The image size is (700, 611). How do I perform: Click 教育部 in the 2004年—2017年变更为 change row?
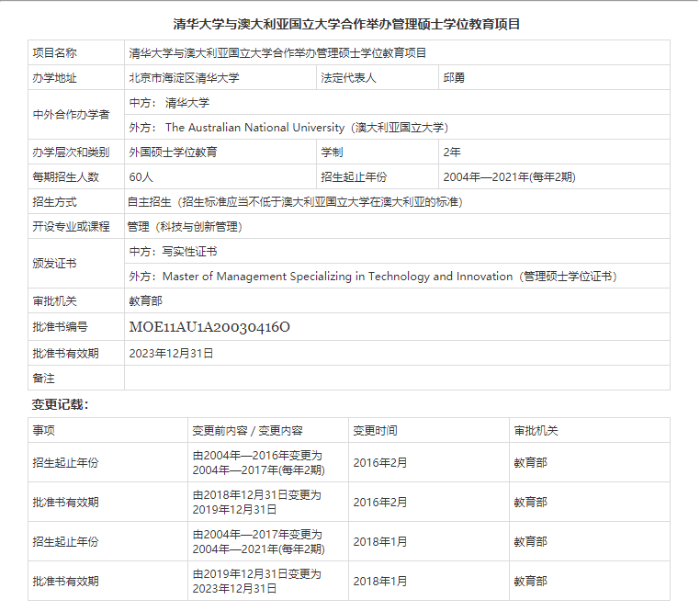point(530,542)
